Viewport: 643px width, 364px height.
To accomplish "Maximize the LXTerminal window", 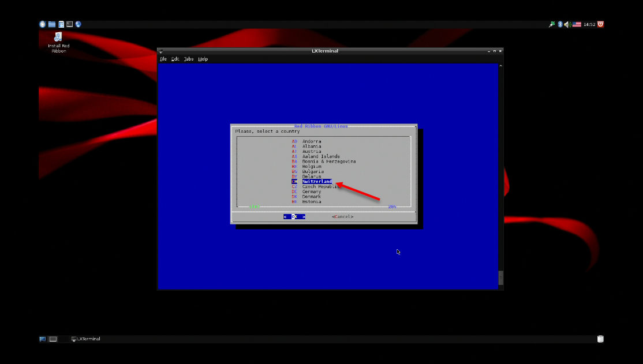I will pos(495,51).
